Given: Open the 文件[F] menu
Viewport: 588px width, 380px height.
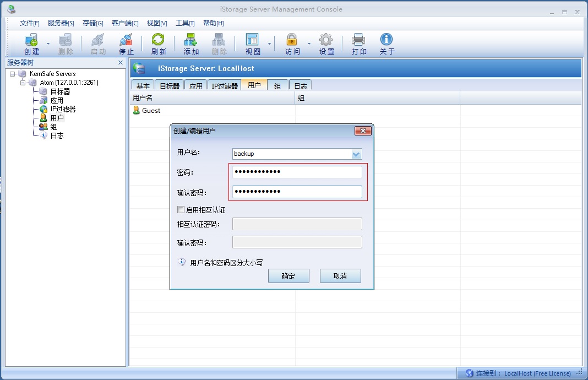Looking at the screenshot, I should pyautogui.click(x=29, y=23).
